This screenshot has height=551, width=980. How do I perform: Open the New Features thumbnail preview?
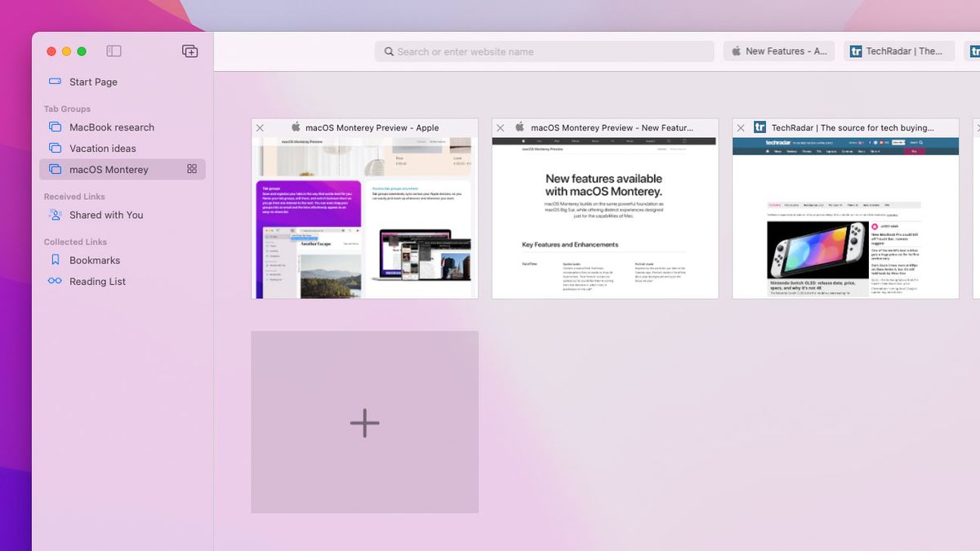click(x=604, y=216)
